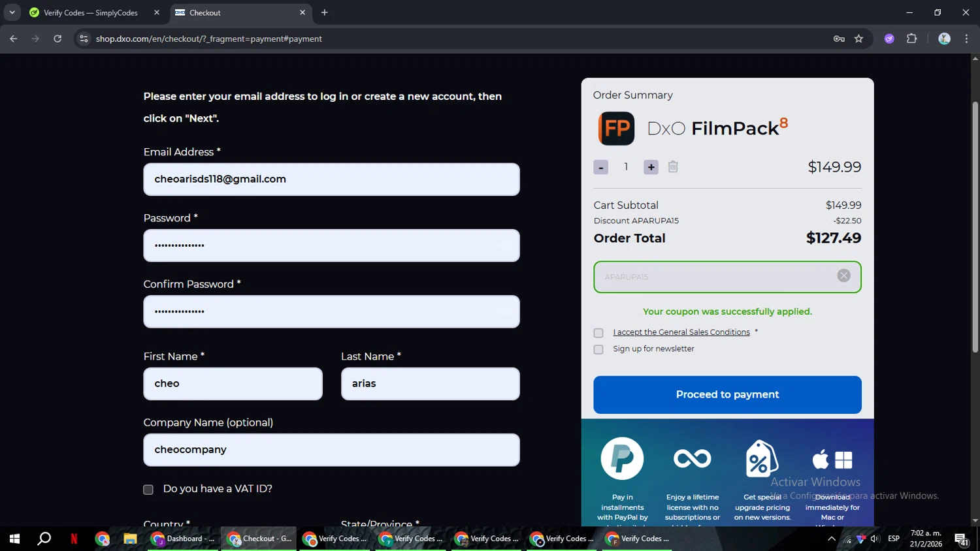
Task: Check Sign up for newsletter box
Action: point(598,349)
